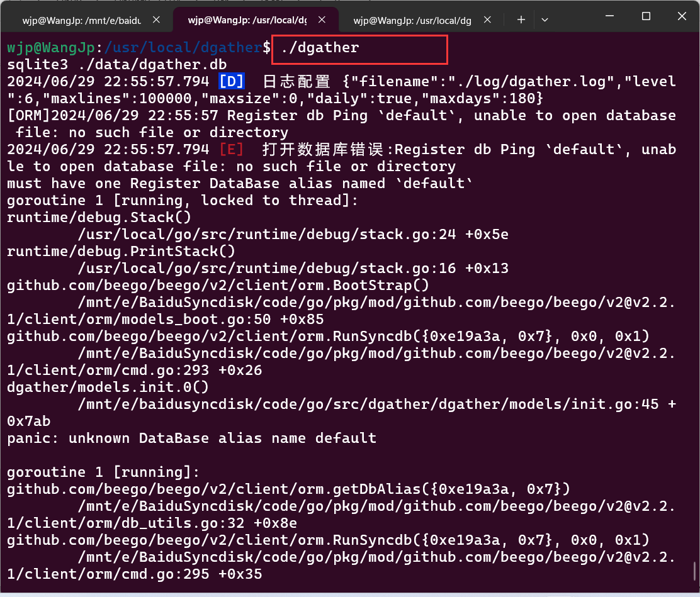This screenshot has height=597, width=700.
Task: Select the active middle terminal tab
Action: point(247,20)
